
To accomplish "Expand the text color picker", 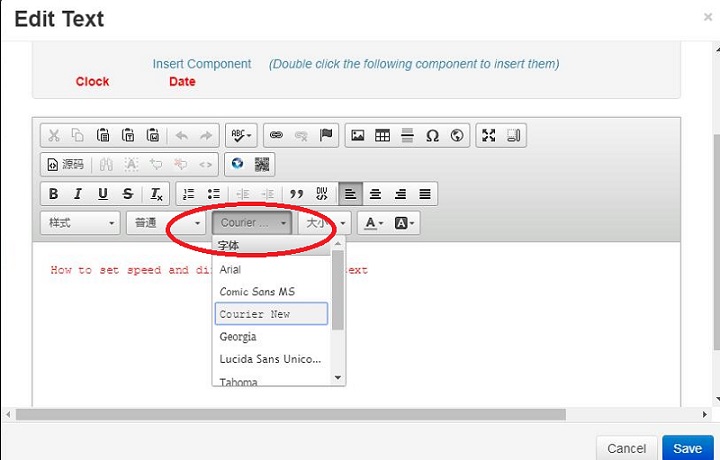I will pyautogui.click(x=374, y=223).
